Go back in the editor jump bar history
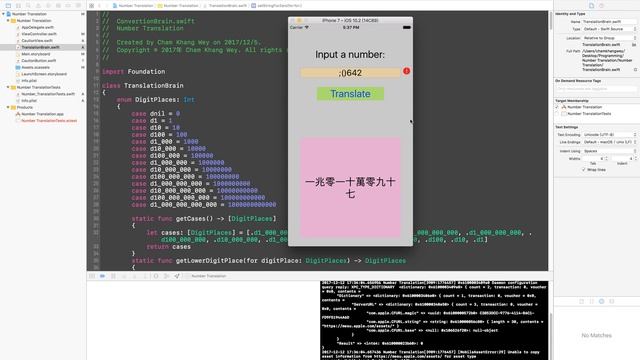The image size is (640, 360). coord(100,6)
